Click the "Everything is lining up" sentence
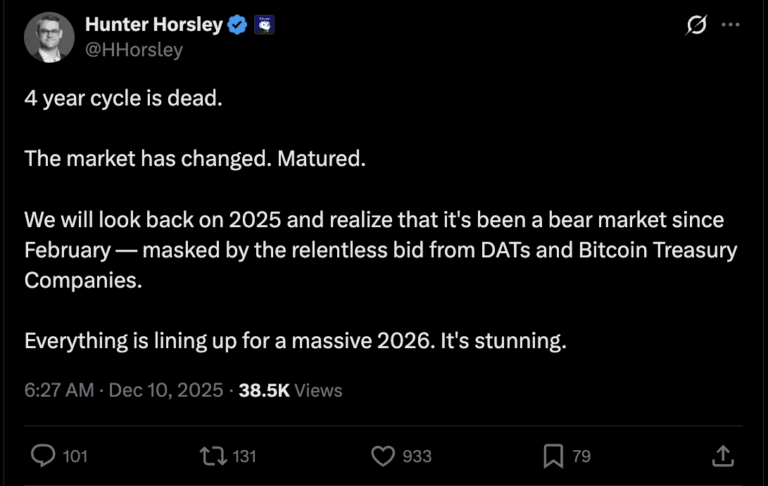The width and height of the screenshot is (768, 486). pyautogui.click(x=295, y=340)
